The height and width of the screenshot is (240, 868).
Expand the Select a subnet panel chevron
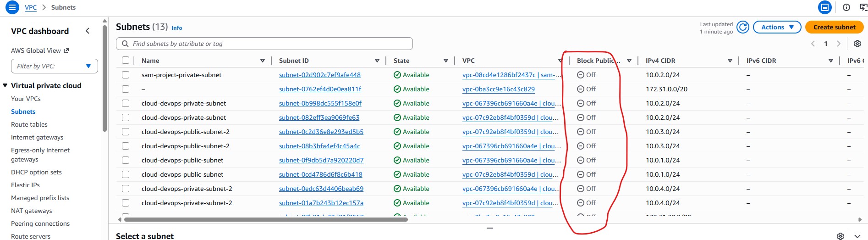pos(857,236)
